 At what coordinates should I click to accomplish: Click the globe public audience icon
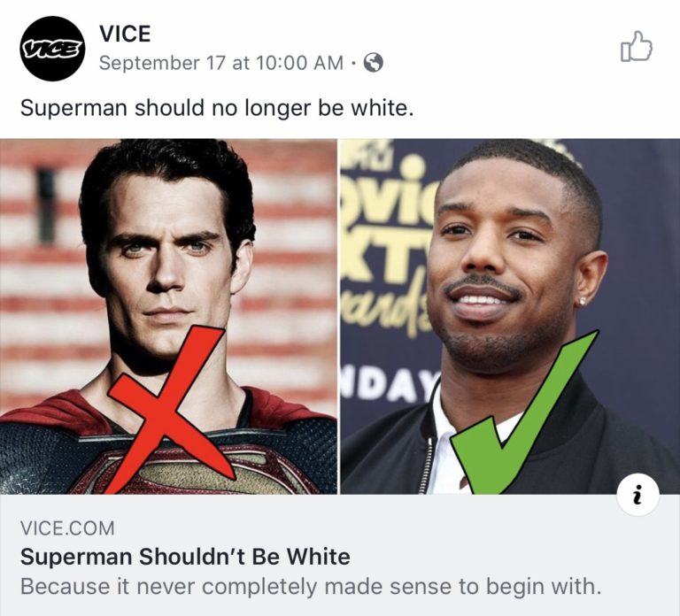(x=374, y=63)
